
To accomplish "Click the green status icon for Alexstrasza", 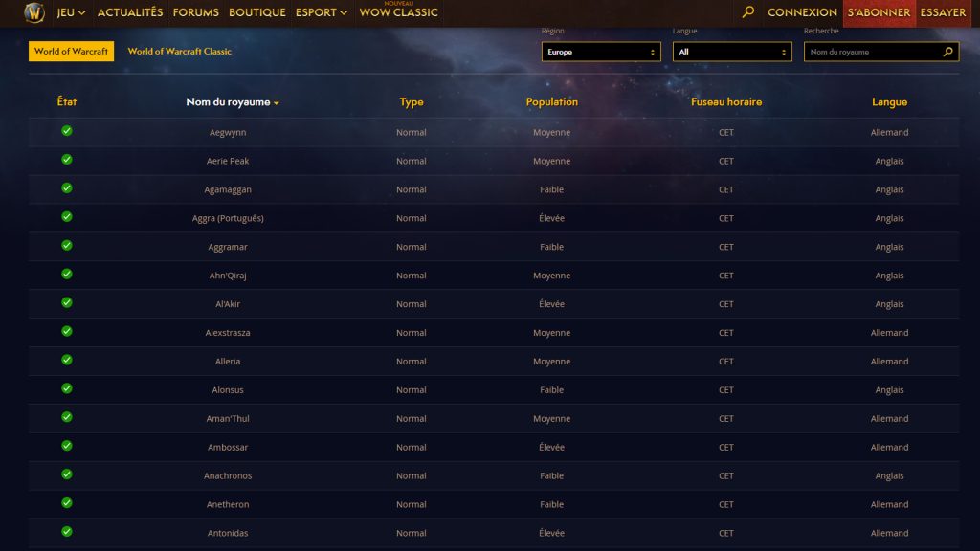I will tap(66, 332).
